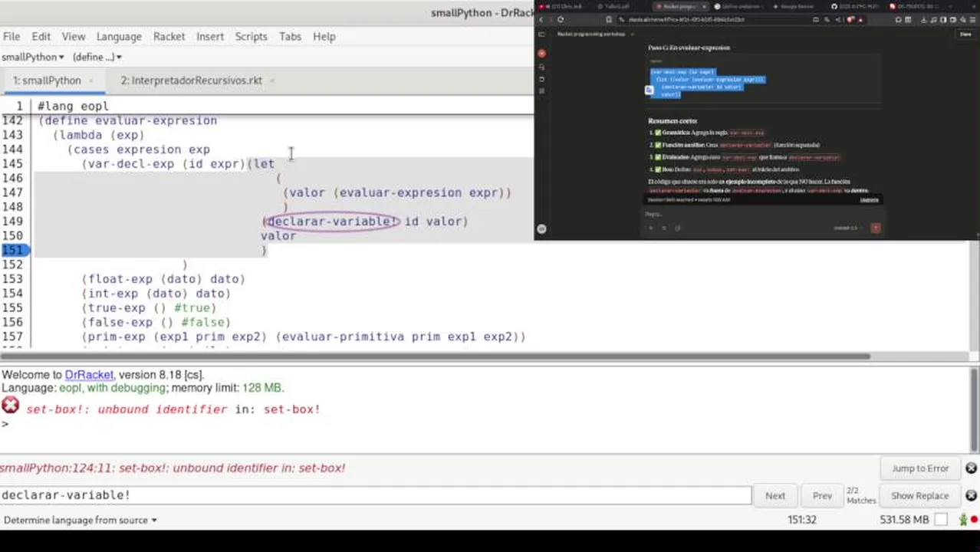The image size is (980, 552).
Task: Click the Jump to Error button
Action: tap(920, 468)
